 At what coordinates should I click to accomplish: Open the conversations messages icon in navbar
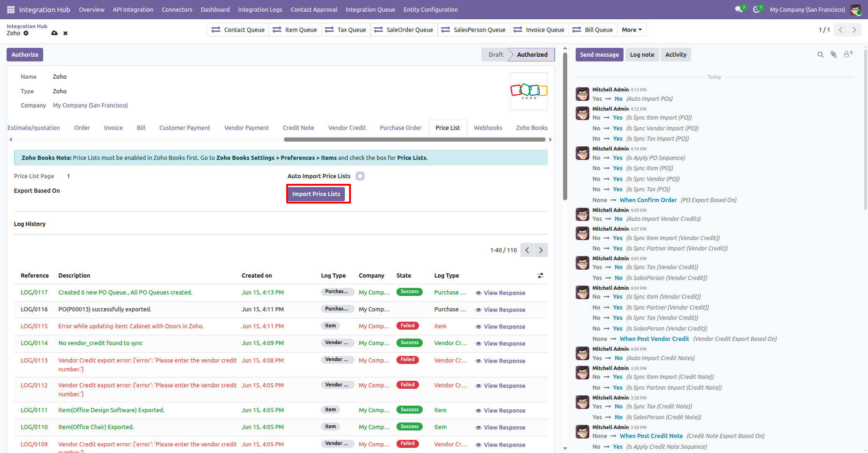coord(740,9)
